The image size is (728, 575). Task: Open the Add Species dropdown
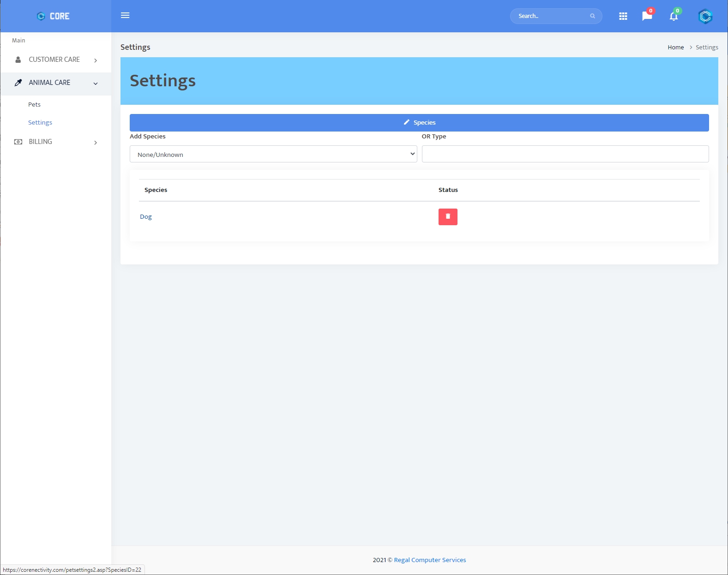[273, 154]
